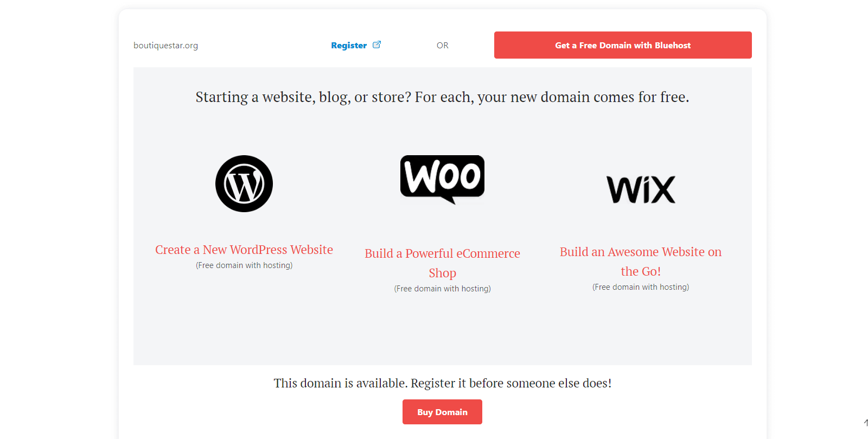Click the OR separator text

[x=443, y=46]
